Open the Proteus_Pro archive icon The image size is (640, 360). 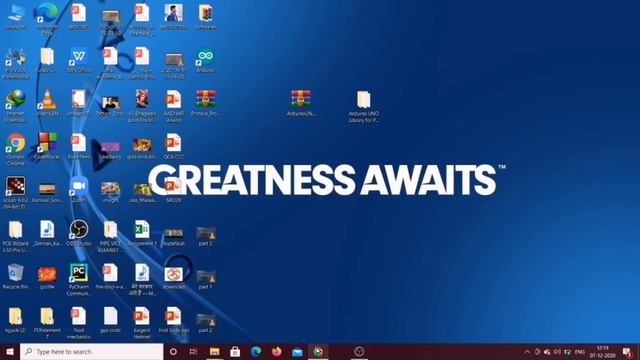[x=205, y=103]
